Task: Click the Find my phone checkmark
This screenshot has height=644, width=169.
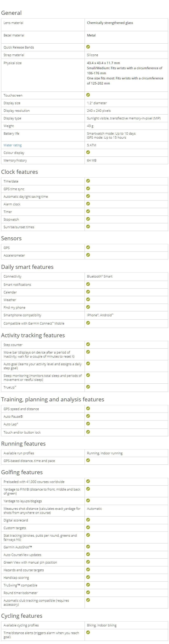Action: (x=88, y=307)
